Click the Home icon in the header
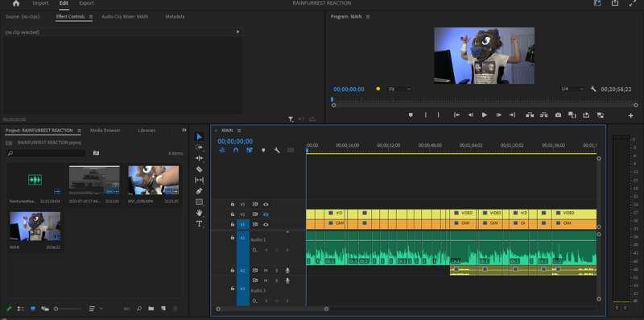 [16, 3]
